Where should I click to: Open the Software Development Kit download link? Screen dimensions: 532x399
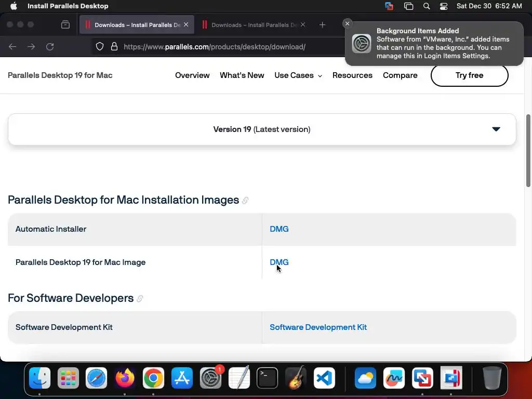(318, 327)
